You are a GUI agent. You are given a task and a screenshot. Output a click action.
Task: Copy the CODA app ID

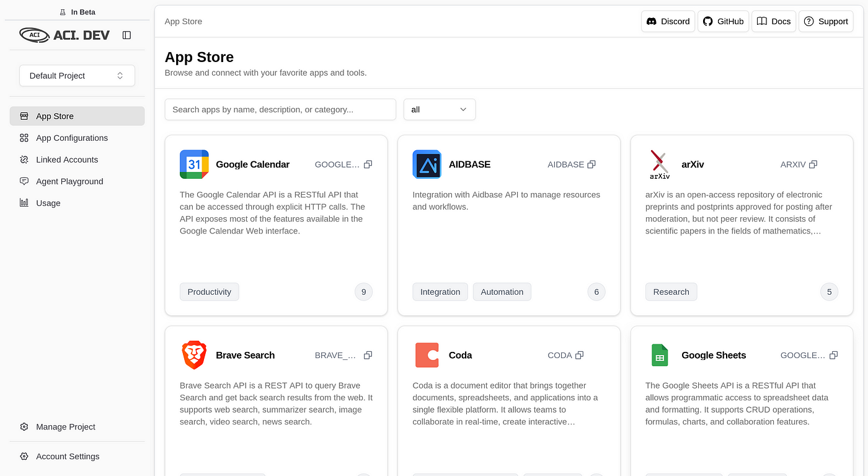point(580,355)
